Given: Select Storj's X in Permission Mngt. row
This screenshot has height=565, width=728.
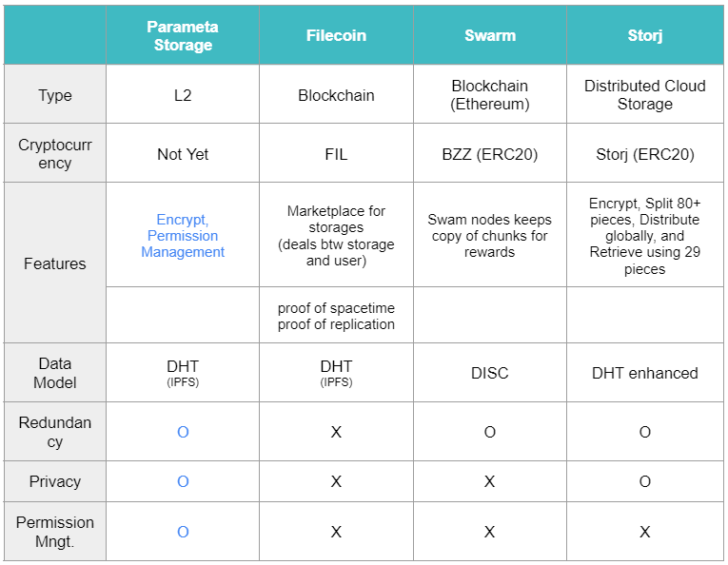Looking at the screenshot, I should tap(645, 532).
